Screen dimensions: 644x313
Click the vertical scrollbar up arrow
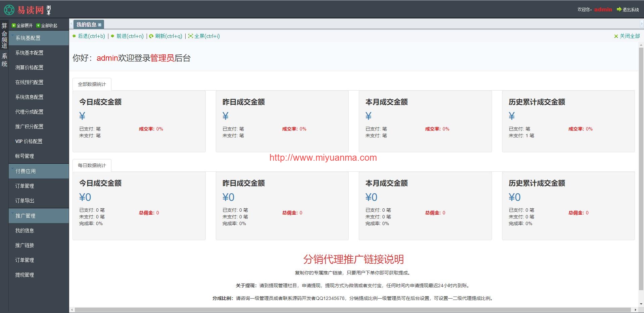(x=641, y=45)
